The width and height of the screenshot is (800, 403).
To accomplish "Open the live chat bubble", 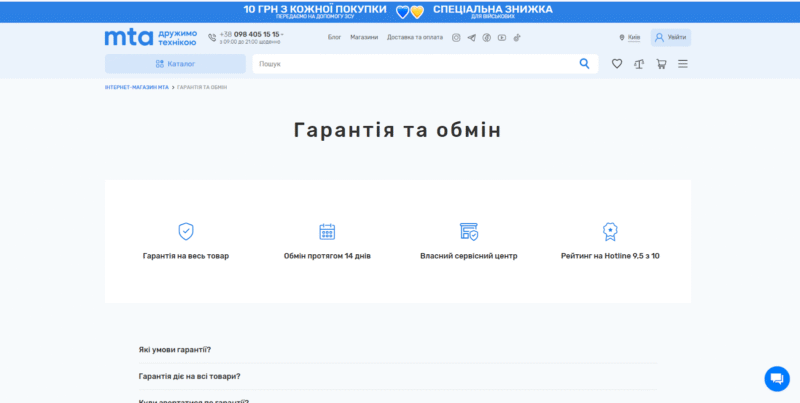I will pos(777,379).
